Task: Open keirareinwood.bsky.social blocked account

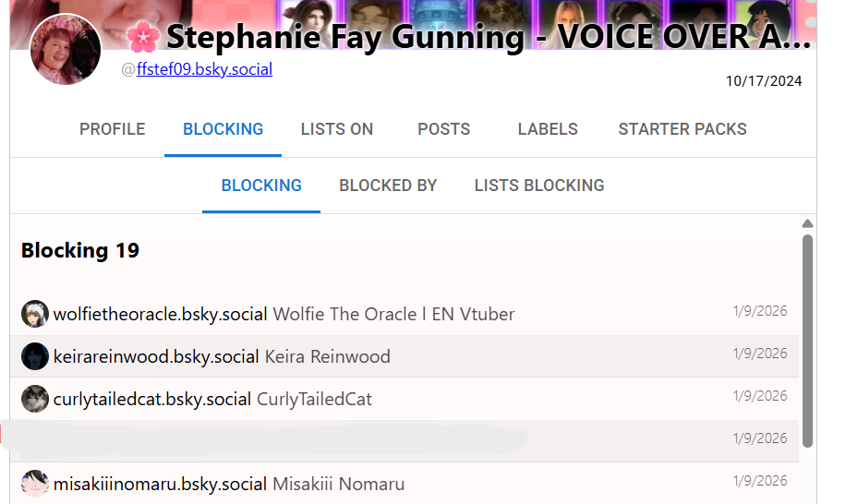Action: (157, 356)
